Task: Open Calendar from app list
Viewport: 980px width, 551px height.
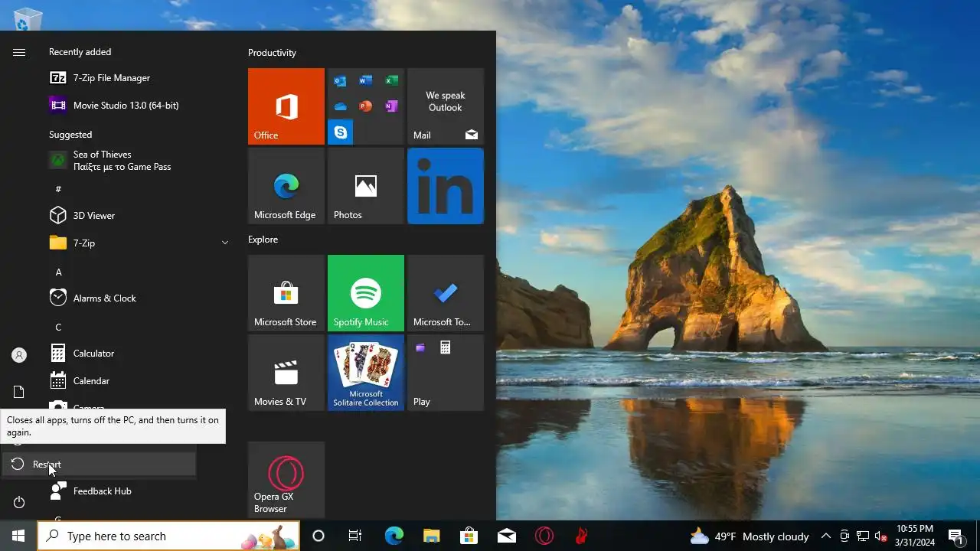Action: point(138,381)
